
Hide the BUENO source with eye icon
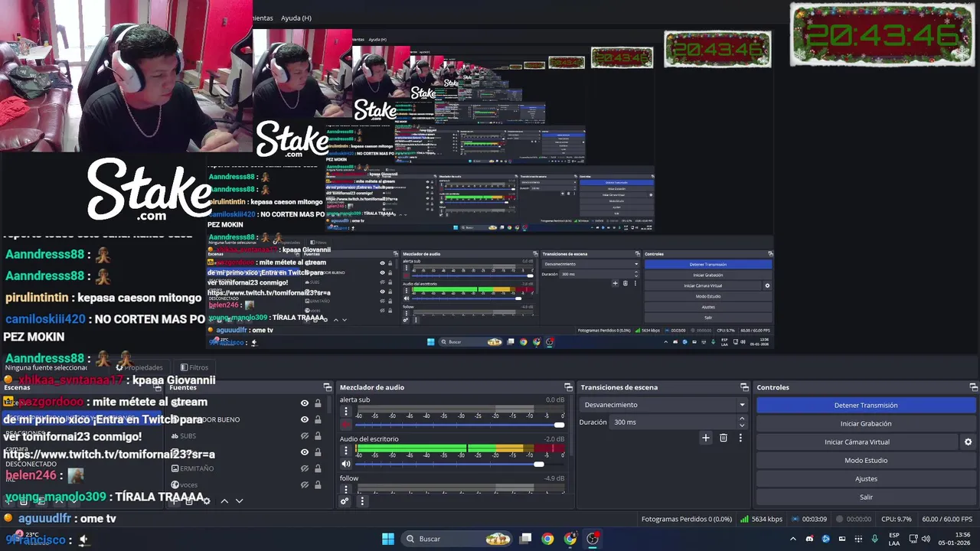[305, 419]
